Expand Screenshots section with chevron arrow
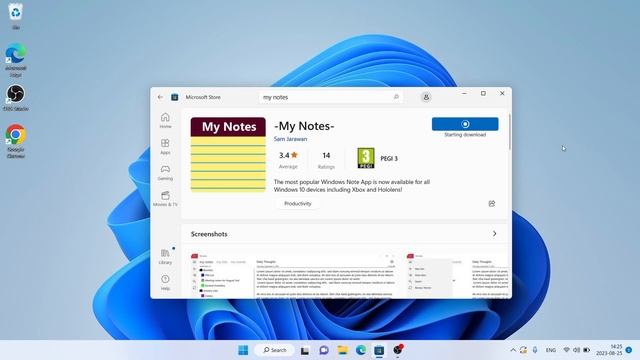Screen dimensions: 640x360 (x=494, y=233)
